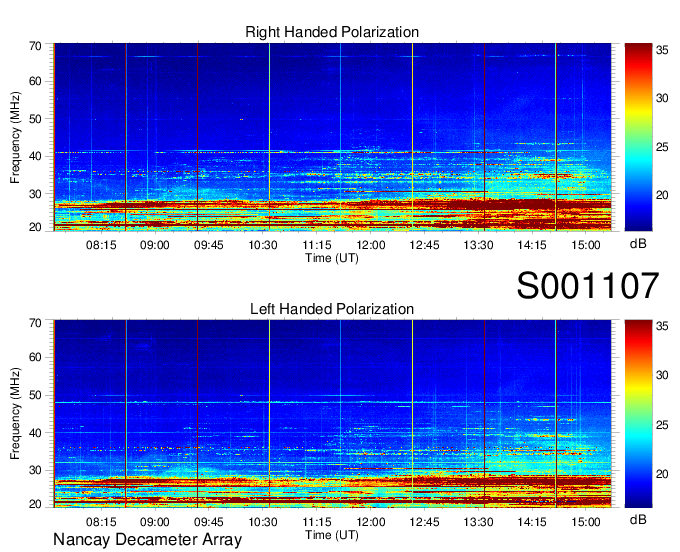This screenshot has height=552, width=680.
Task: Click the 12:00 time tick under Right Handed plot
Action: (x=371, y=245)
